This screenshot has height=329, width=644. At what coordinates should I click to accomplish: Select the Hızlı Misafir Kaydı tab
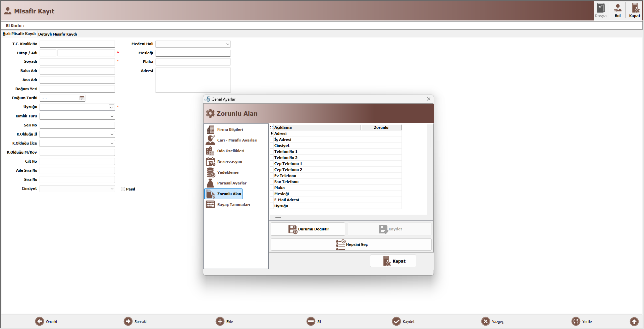19,34
